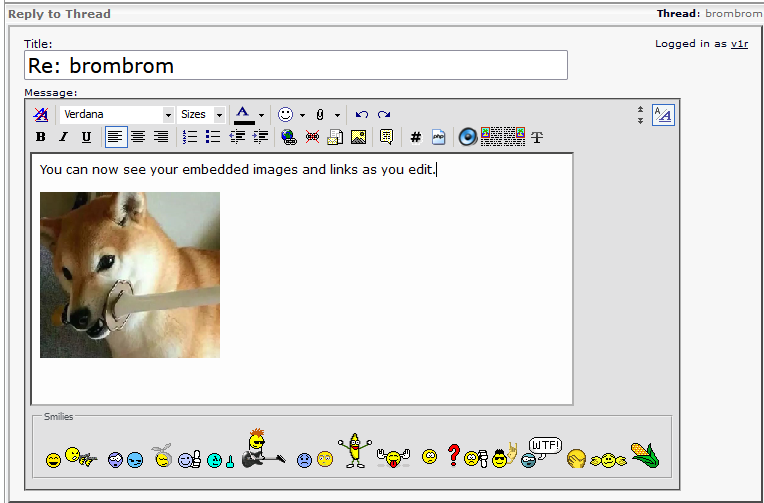The height and width of the screenshot is (503, 764).
Task: Insert the confused smiley left of the question mark
Action: [x=429, y=456]
